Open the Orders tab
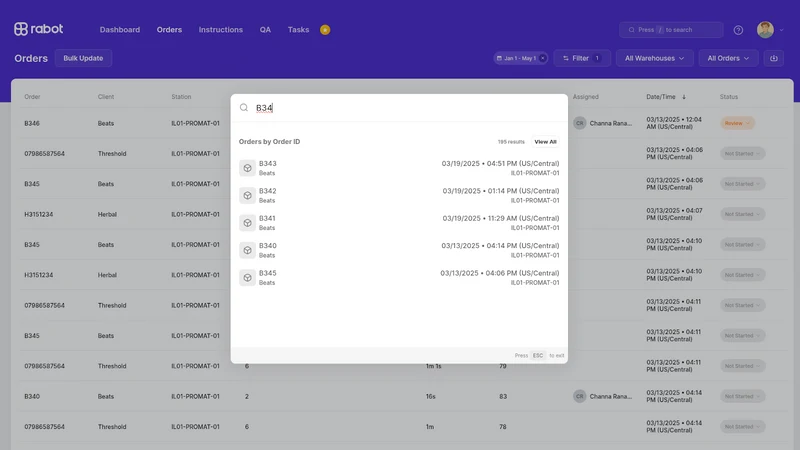This screenshot has height=450, width=800. [x=169, y=30]
